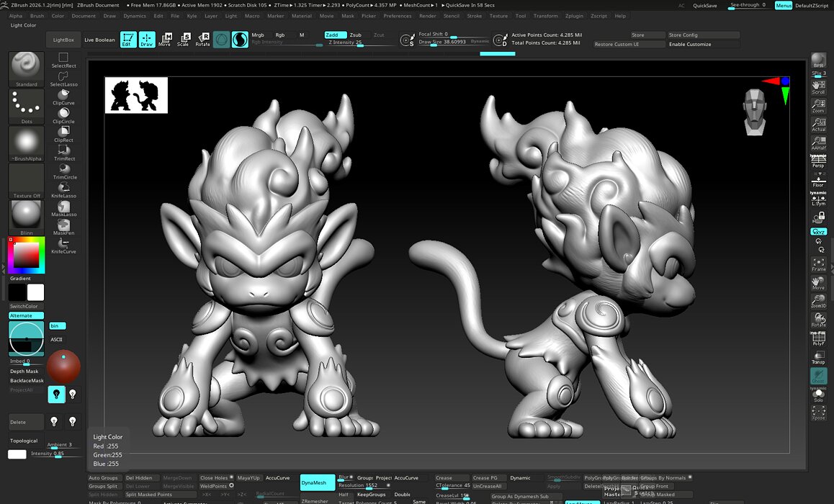Screen dimensions: 834x504
Task: Activate the Draw mode button
Action: (x=147, y=40)
